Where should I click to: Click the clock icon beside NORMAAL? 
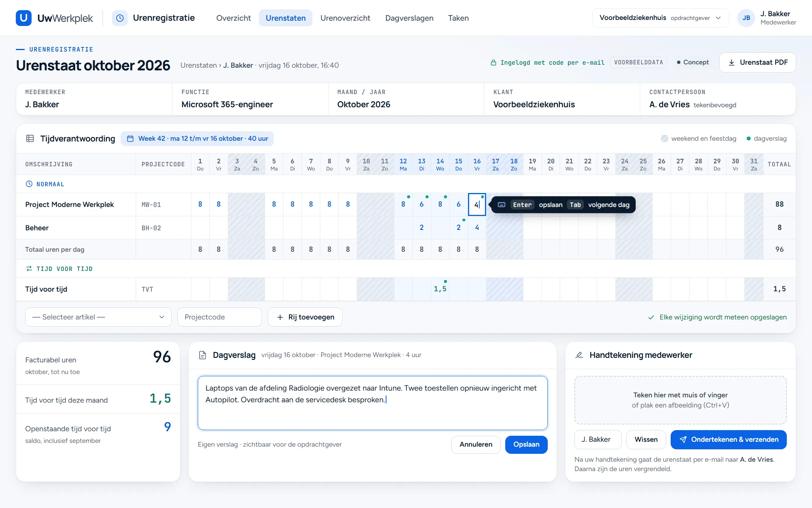[x=29, y=184]
